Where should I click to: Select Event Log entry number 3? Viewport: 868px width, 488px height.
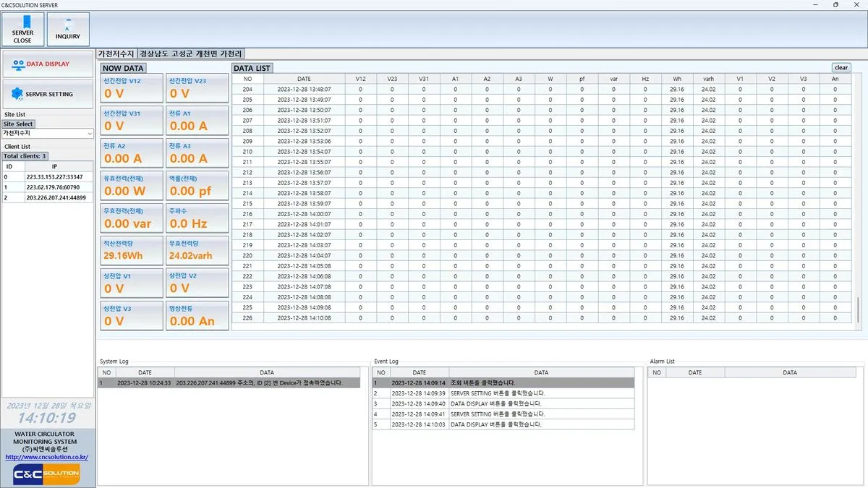[x=503, y=403]
